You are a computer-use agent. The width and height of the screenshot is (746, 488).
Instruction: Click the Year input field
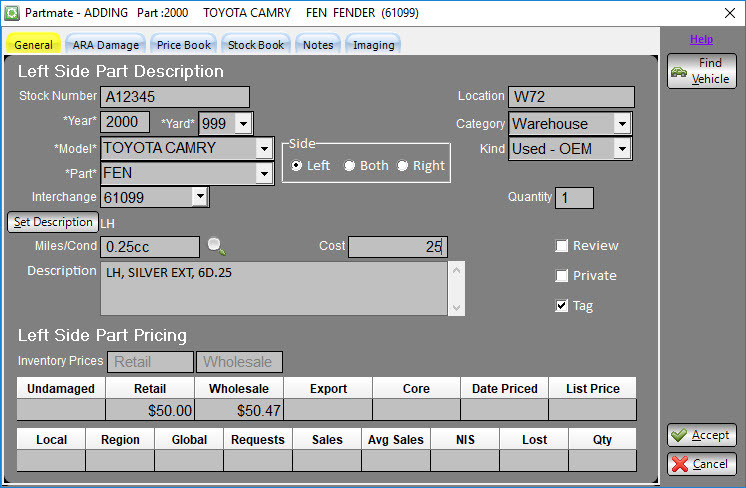coord(125,122)
